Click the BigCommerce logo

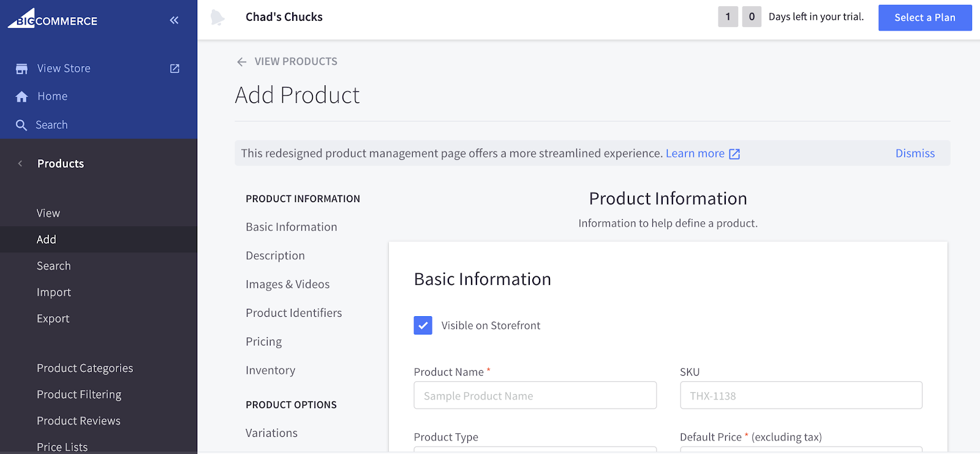pyautogui.click(x=53, y=20)
